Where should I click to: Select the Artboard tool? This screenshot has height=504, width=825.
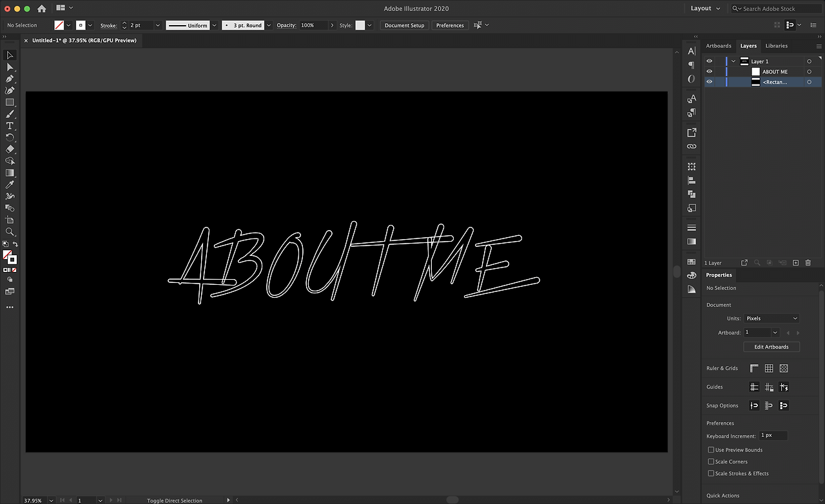click(x=10, y=220)
